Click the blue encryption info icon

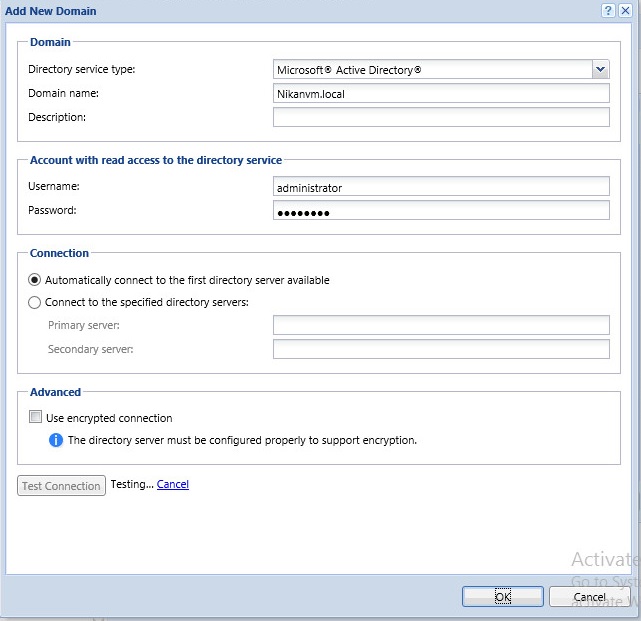tap(56, 440)
